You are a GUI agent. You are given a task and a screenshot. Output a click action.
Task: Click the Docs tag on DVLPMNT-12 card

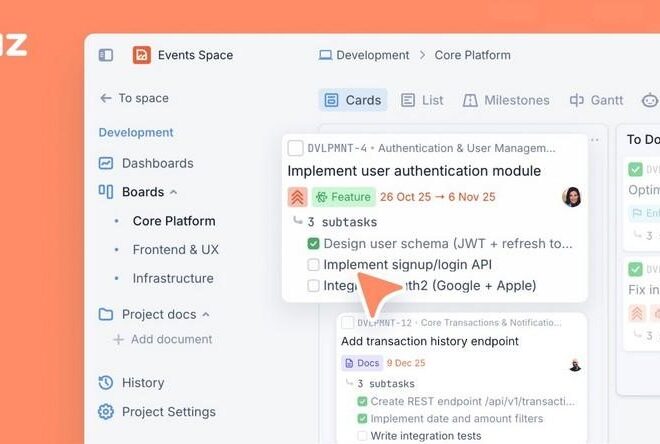(x=362, y=363)
